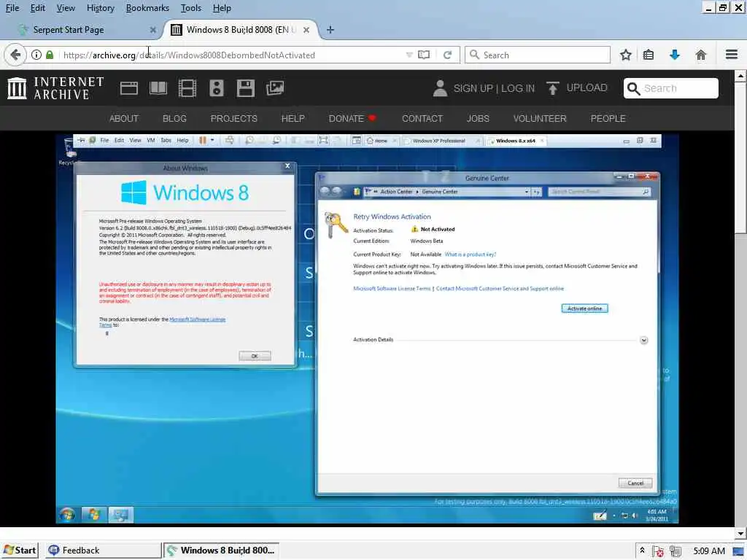747x560 pixels.
Task: Open the File menu
Action: 12,8
